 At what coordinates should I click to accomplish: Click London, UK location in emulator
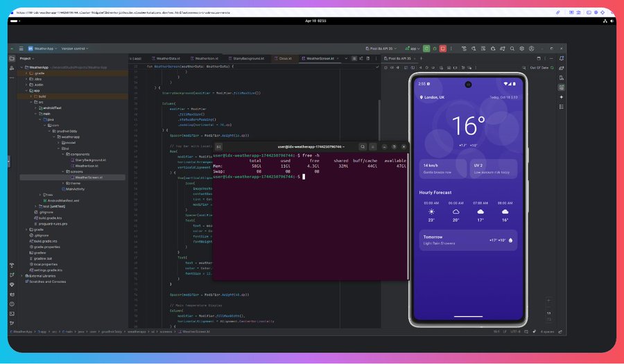pos(432,97)
